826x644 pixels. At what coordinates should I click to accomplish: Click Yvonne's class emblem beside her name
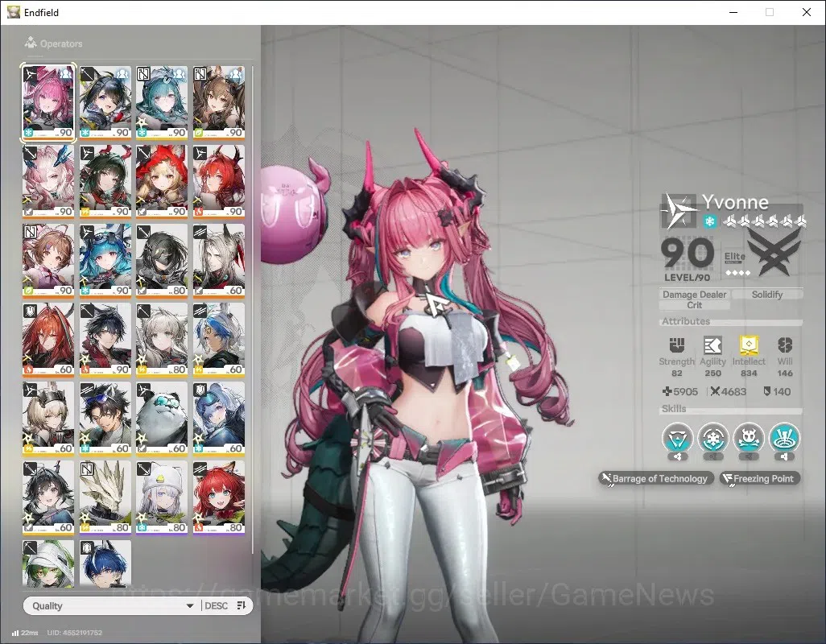click(x=678, y=210)
